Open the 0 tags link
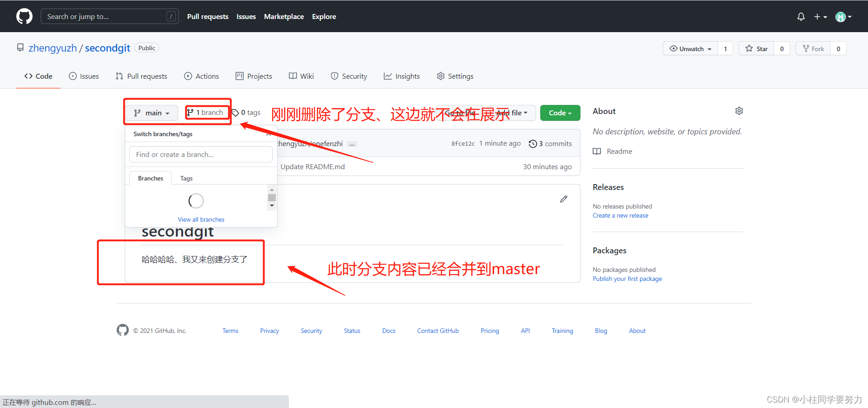 click(x=246, y=112)
